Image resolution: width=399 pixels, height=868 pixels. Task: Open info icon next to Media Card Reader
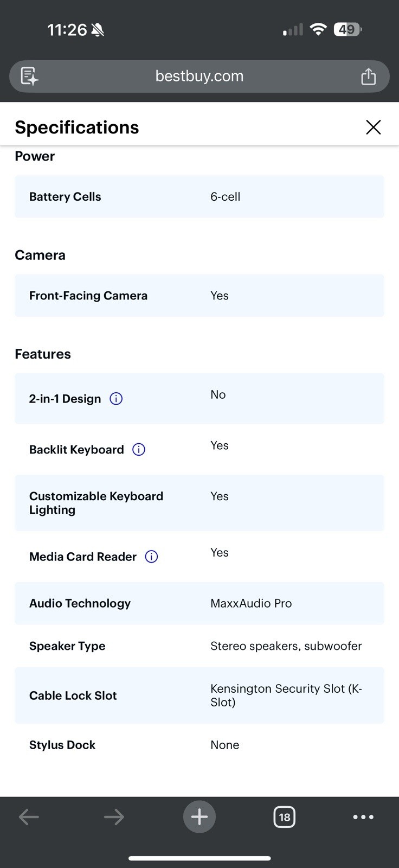pos(151,557)
